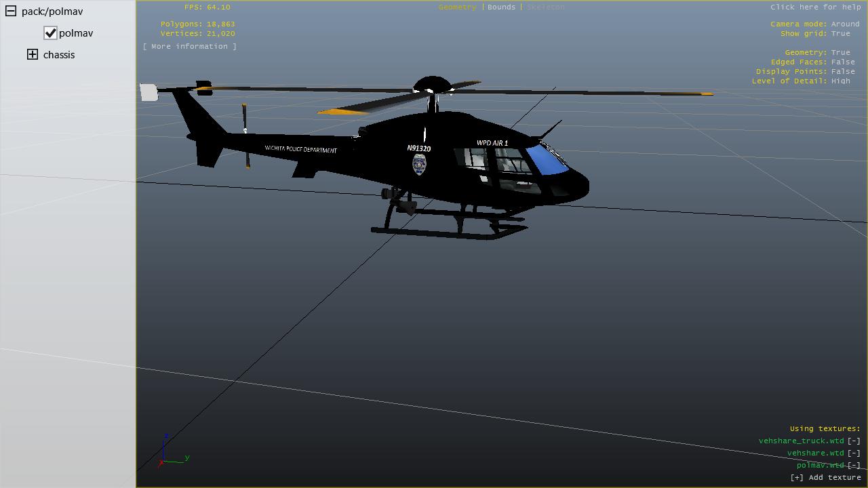
Task: Switch to the Bounds view tab
Action: 501,7
